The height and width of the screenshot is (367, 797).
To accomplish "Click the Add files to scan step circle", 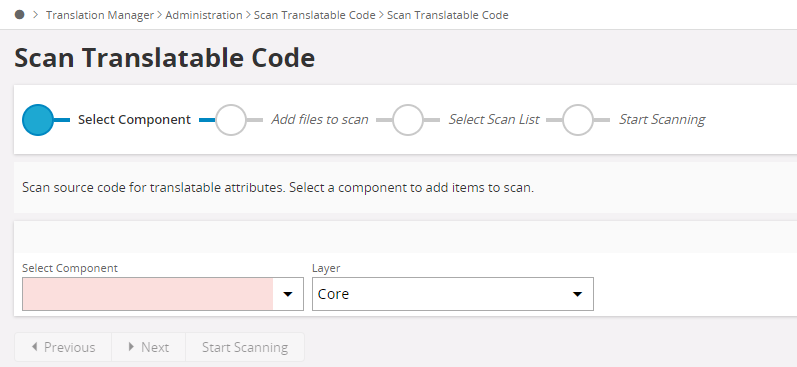I will pyautogui.click(x=231, y=120).
